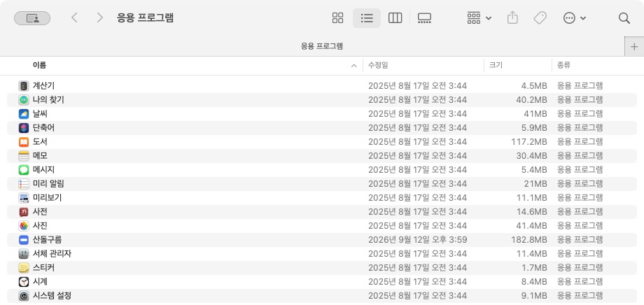Toggle sort direction arrow in name column
This screenshot has width=644, height=305.
[x=354, y=66]
